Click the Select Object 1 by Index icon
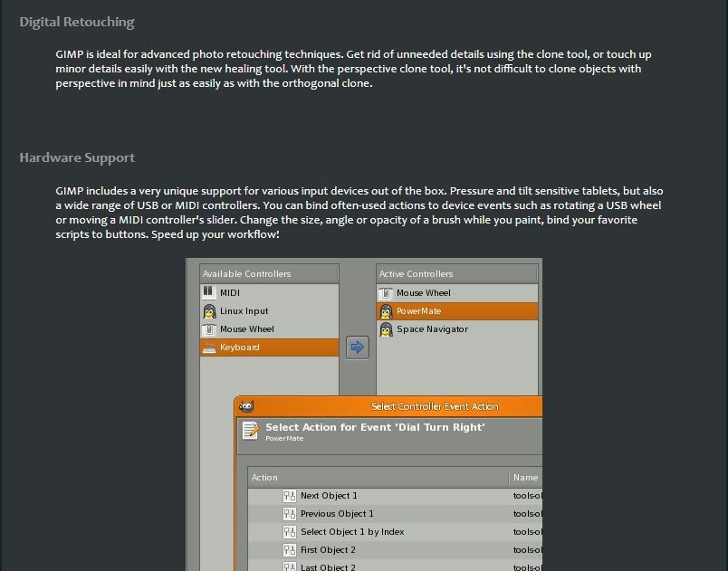The width and height of the screenshot is (728, 571). point(289,532)
